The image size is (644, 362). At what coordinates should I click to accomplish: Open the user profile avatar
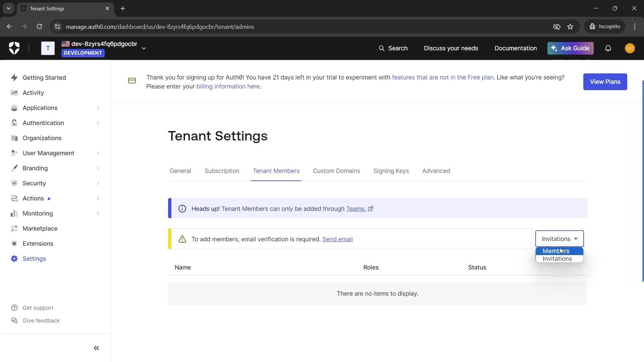630,48
